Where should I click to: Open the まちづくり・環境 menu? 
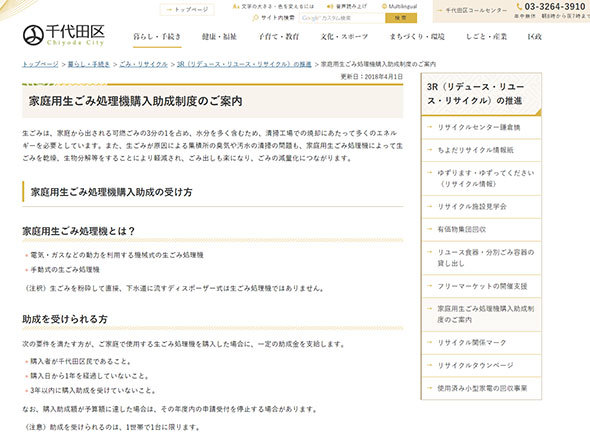tap(417, 36)
